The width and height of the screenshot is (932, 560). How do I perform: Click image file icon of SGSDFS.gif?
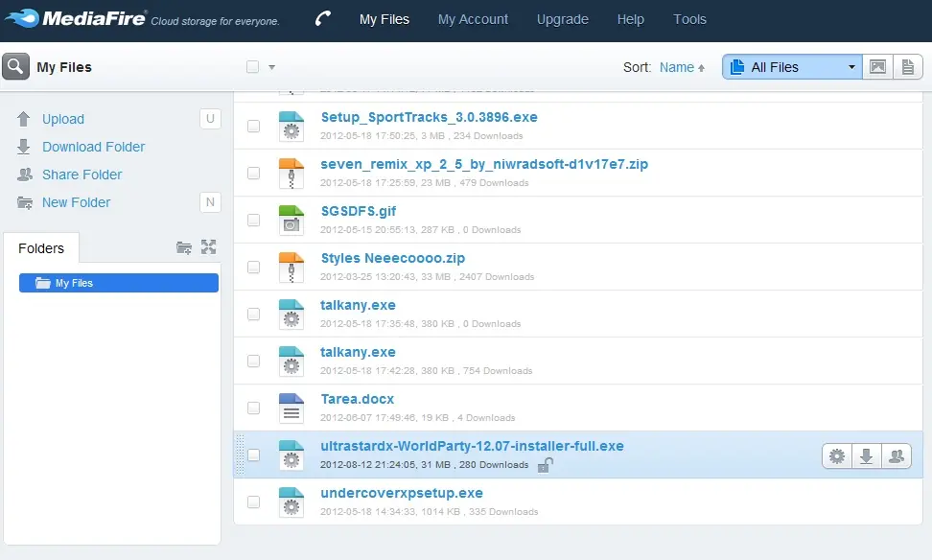click(x=291, y=220)
